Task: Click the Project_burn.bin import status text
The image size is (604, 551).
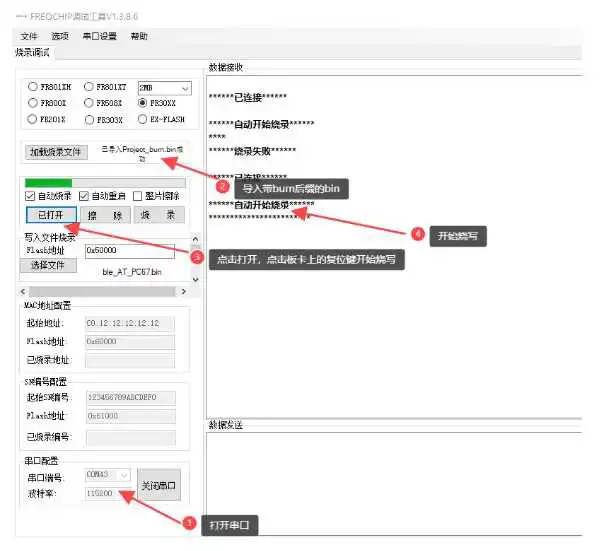Action: [142, 153]
